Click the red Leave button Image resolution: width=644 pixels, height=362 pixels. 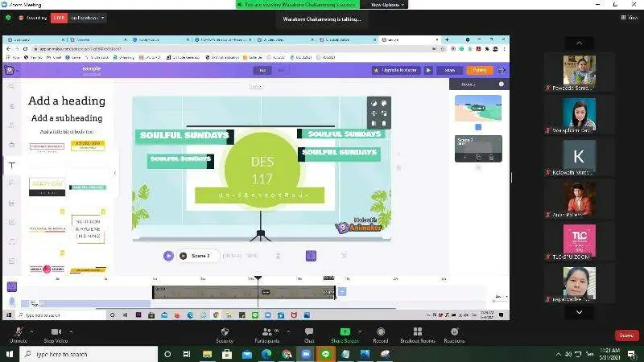coord(626,335)
